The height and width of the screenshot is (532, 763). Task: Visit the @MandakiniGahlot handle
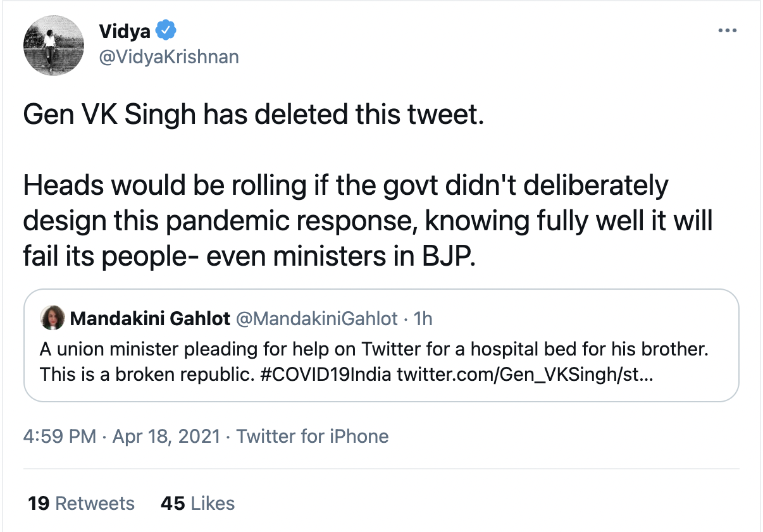pyautogui.click(x=317, y=318)
